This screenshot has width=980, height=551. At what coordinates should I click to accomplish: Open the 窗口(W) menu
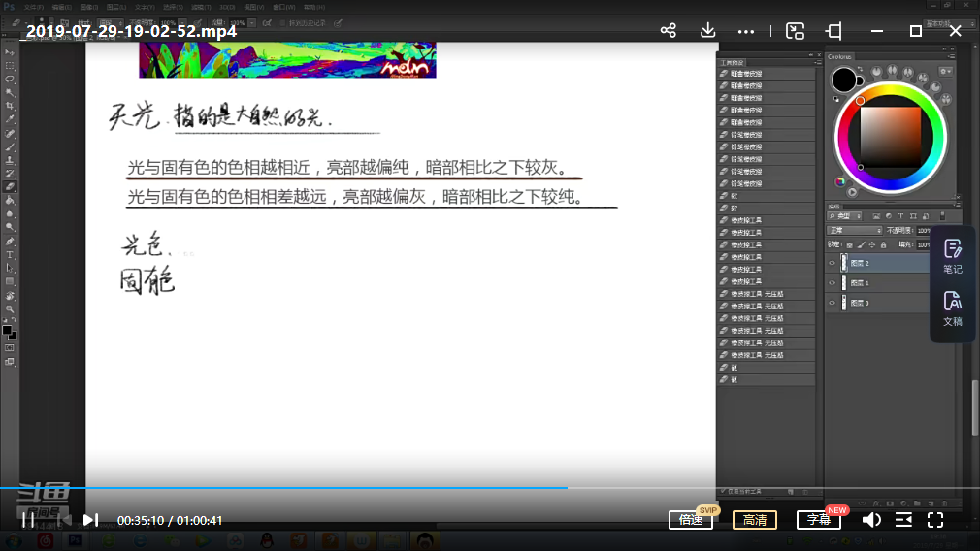click(x=283, y=7)
